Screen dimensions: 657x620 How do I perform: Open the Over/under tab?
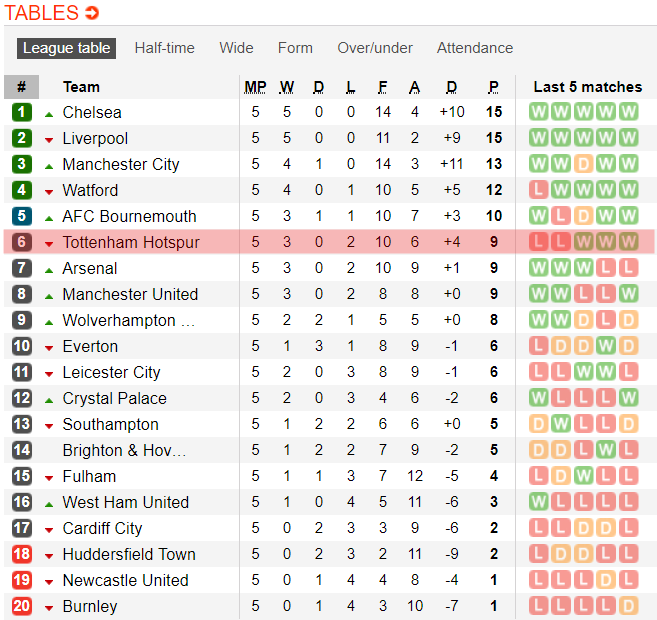(374, 48)
